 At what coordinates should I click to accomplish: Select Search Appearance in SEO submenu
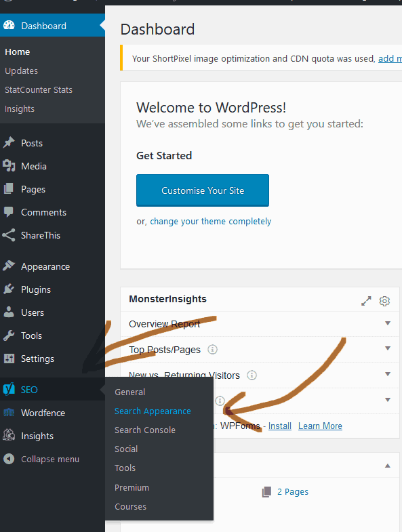pos(153,411)
